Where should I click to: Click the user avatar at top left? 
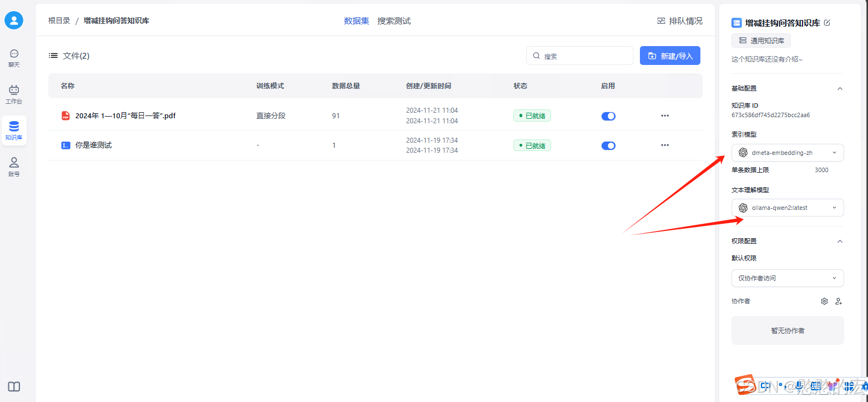[x=14, y=20]
